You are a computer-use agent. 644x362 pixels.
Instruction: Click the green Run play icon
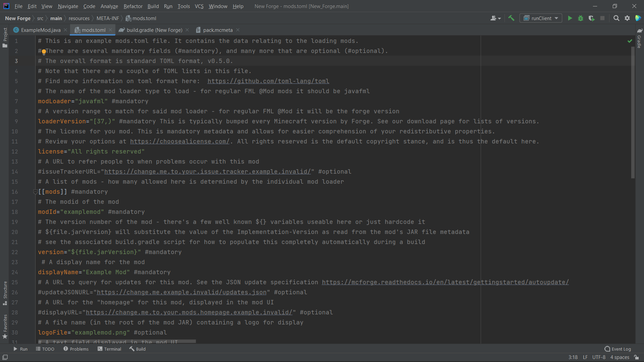pyautogui.click(x=570, y=18)
